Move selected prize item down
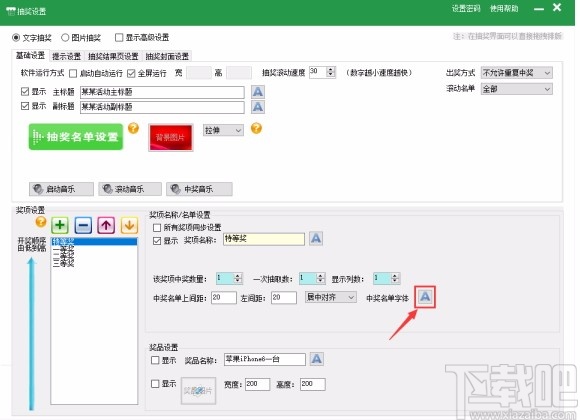The height and width of the screenshot is (420, 580). click(x=129, y=225)
